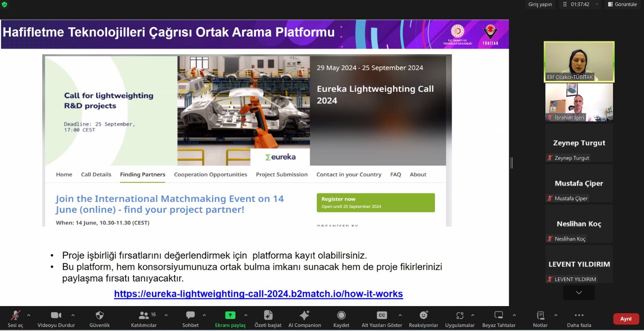Change layout with Görüntüle button

point(622,4)
